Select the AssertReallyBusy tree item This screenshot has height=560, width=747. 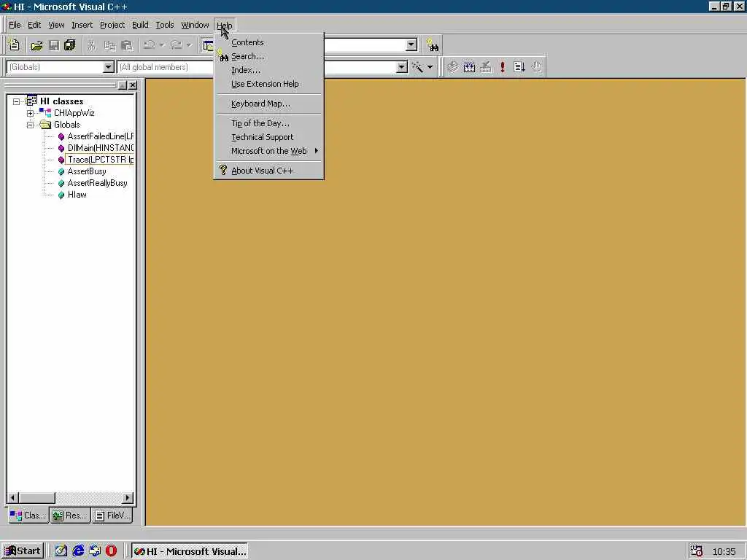pyautogui.click(x=97, y=183)
